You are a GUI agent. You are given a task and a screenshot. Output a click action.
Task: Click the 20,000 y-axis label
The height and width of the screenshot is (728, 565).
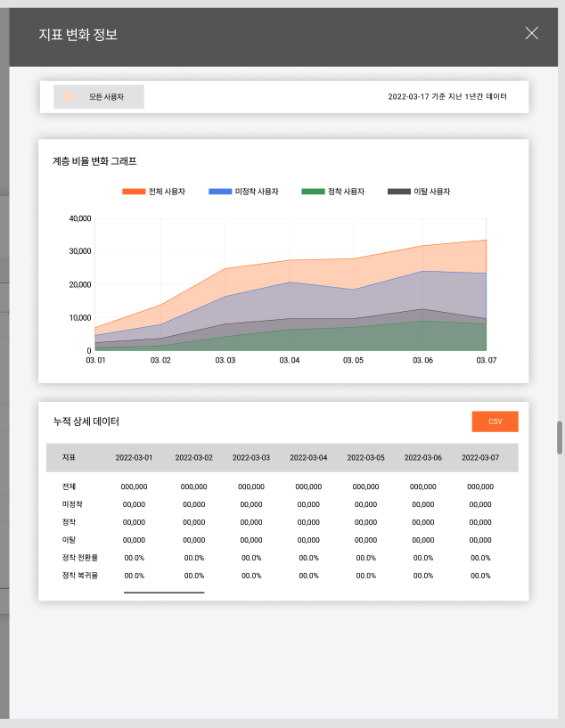(x=80, y=284)
